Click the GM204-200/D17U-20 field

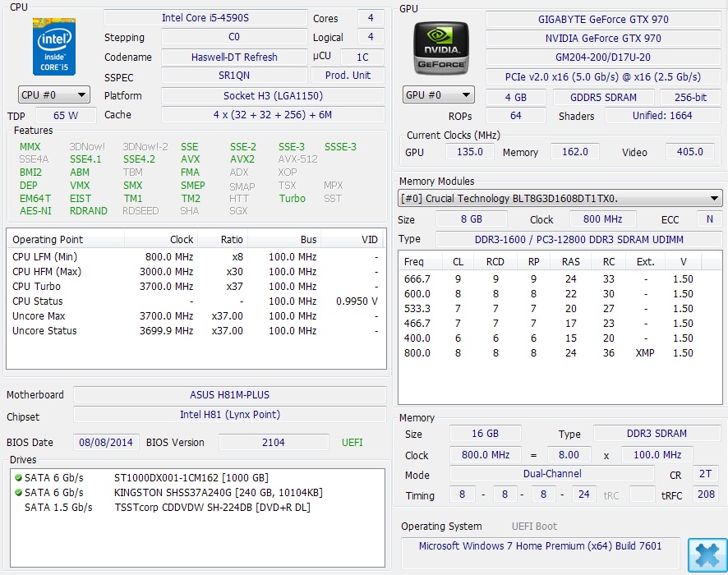tap(603, 57)
